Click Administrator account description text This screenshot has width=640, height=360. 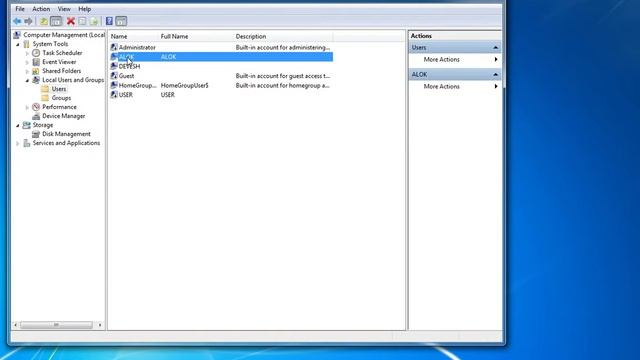283,47
